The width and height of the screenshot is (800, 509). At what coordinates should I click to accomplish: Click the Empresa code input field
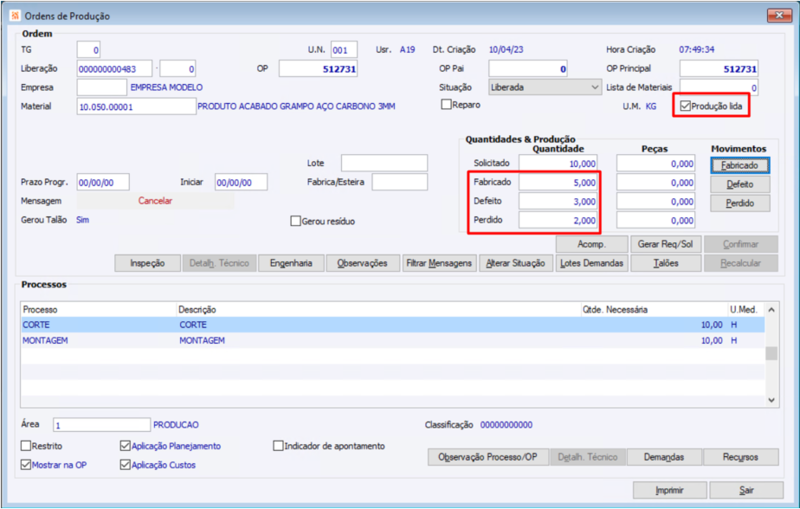click(102, 88)
